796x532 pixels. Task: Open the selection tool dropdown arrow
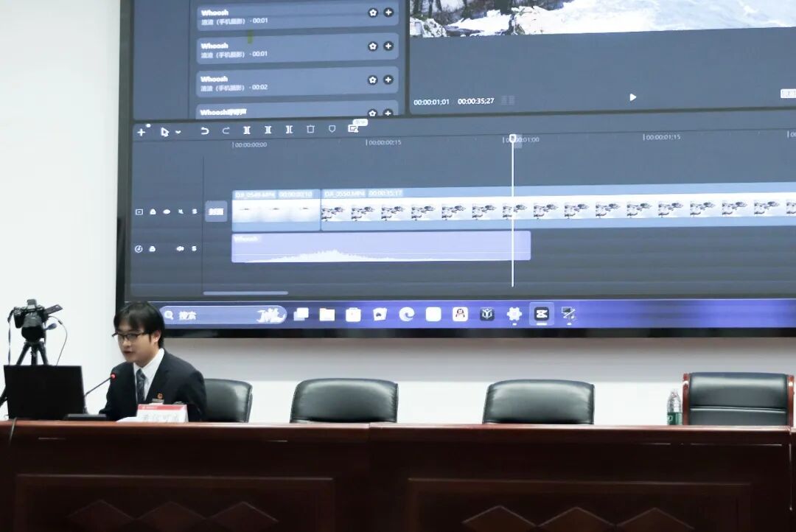click(178, 133)
